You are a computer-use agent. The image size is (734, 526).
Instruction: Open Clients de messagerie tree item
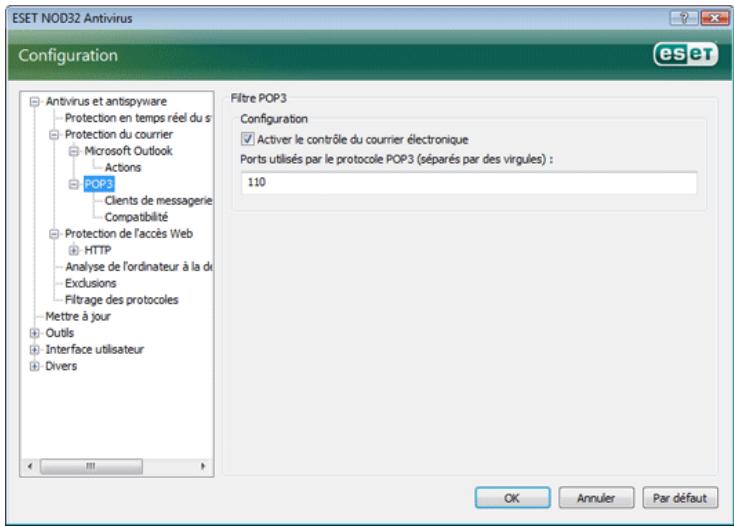tap(158, 201)
